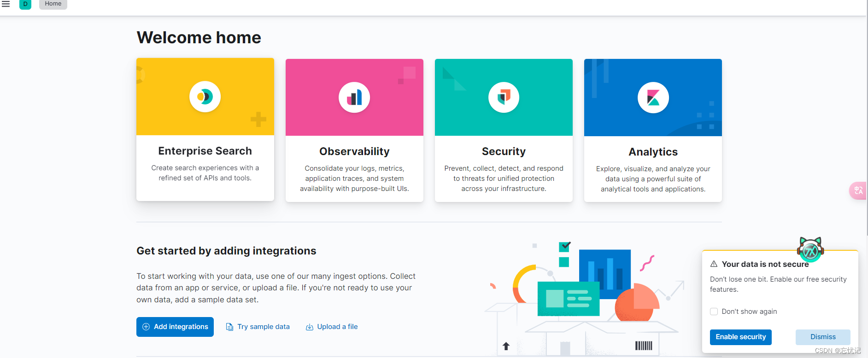Click the Observability description text

click(x=354, y=179)
